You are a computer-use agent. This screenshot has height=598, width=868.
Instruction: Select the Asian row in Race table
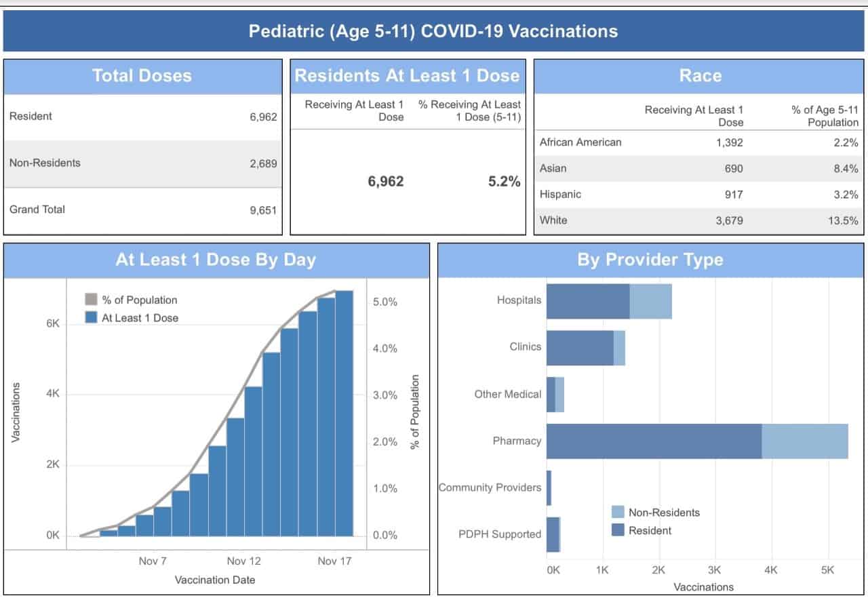pyautogui.click(x=698, y=168)
